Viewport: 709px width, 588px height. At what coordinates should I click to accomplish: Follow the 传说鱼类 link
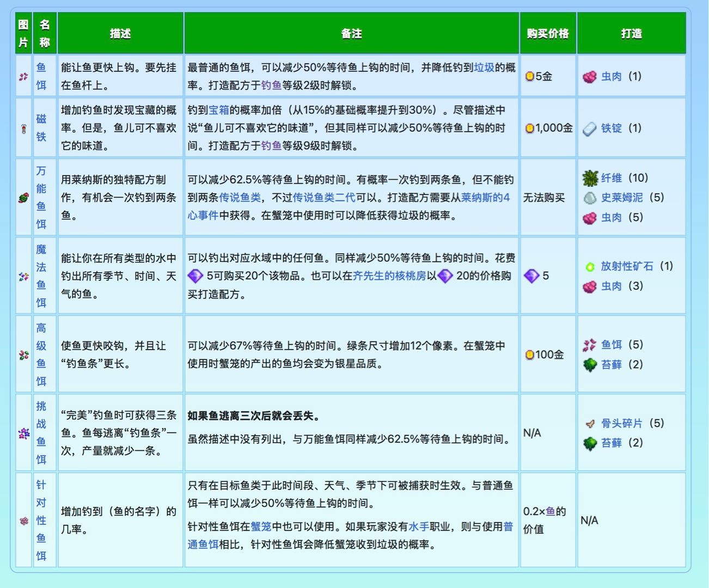pos(240,198)
